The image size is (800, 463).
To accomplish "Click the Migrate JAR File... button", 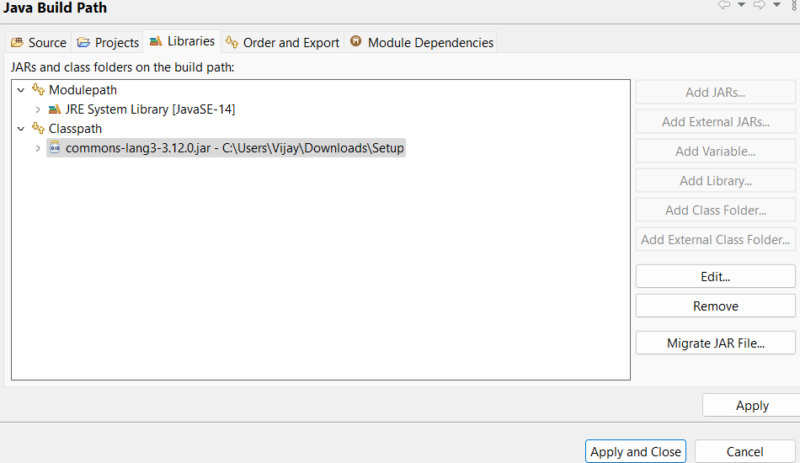I will click(715, 343).
